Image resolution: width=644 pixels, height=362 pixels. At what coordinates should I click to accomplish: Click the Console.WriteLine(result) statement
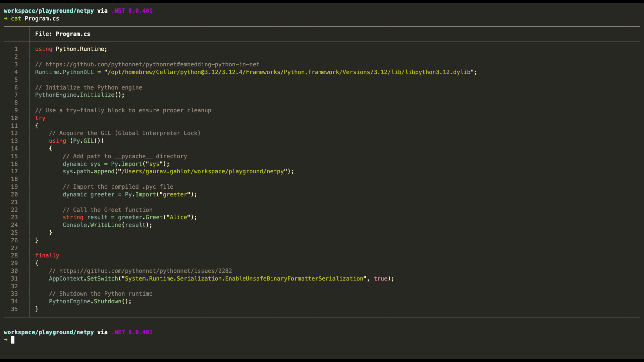(x=107, y=225)
